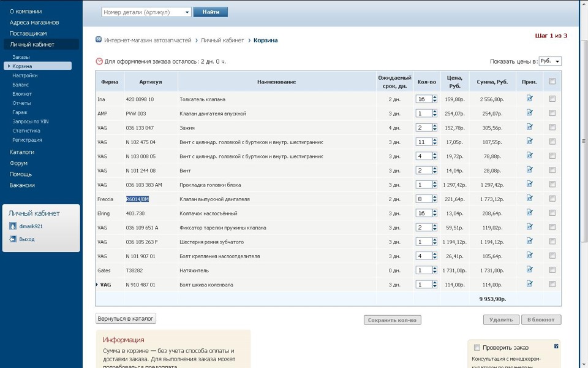Expand the Номер детали (Артикул) dropdown
This screenshot has width=588, height=368.
click(187, 12)
